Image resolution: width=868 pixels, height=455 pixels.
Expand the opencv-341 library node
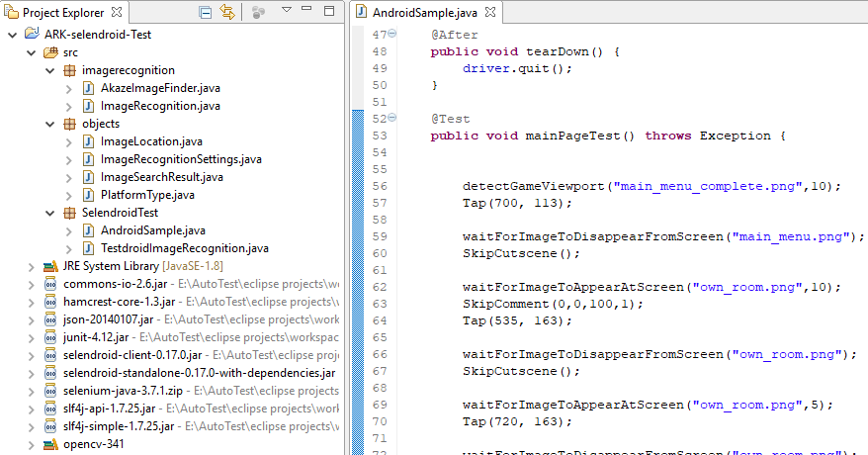[31, 444]
